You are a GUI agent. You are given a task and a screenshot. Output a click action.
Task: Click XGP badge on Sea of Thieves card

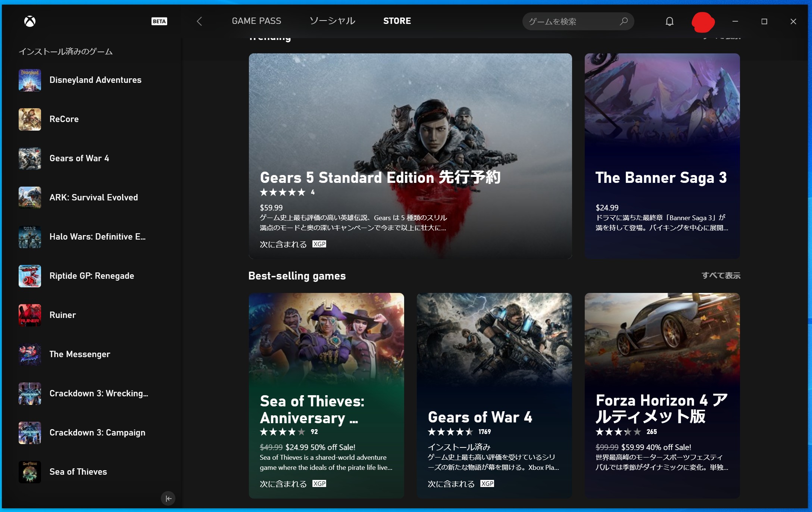click(319, 484)
